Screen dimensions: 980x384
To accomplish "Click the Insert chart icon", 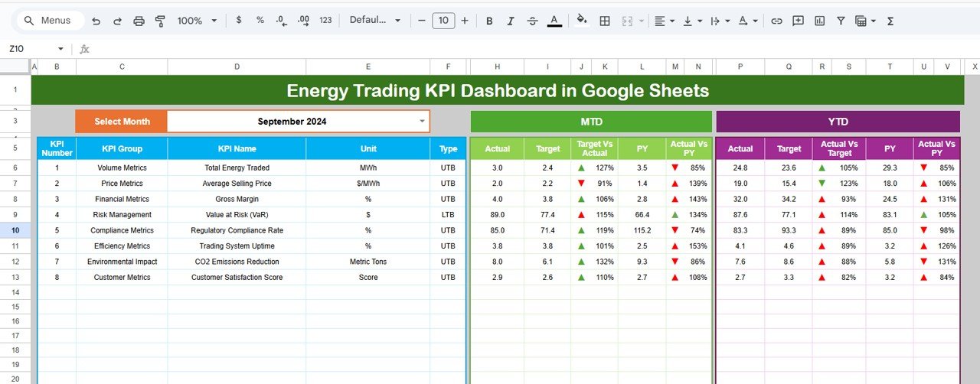I will click(819, 21).
